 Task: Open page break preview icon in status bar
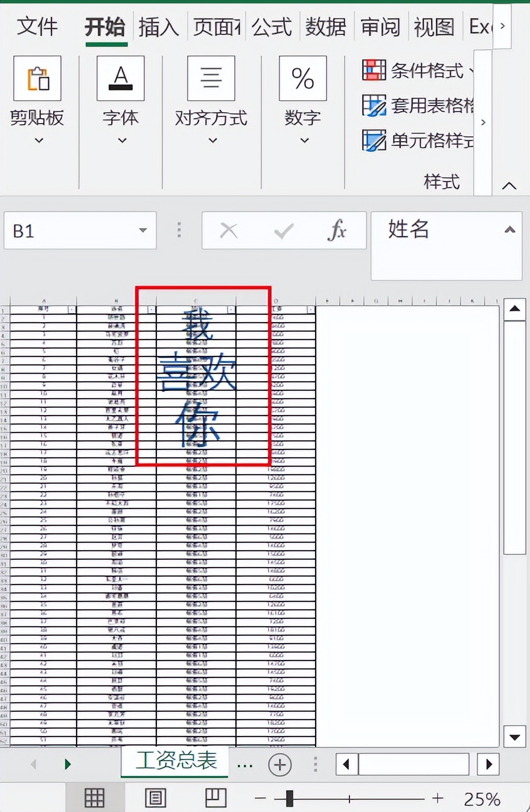pyautogui.click(x=216, y=798)
